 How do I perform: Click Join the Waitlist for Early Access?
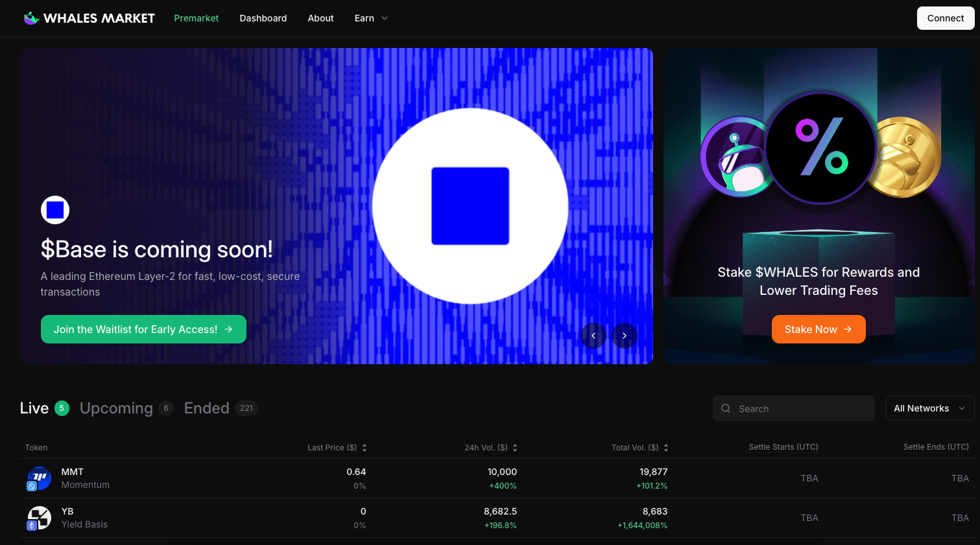point(143,329)
